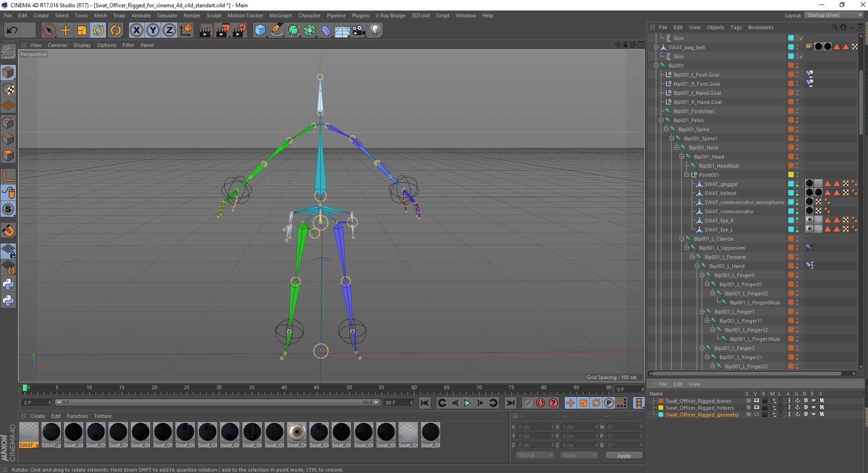Switch to Model mode

pyautogui.click(x=8, y=73)
